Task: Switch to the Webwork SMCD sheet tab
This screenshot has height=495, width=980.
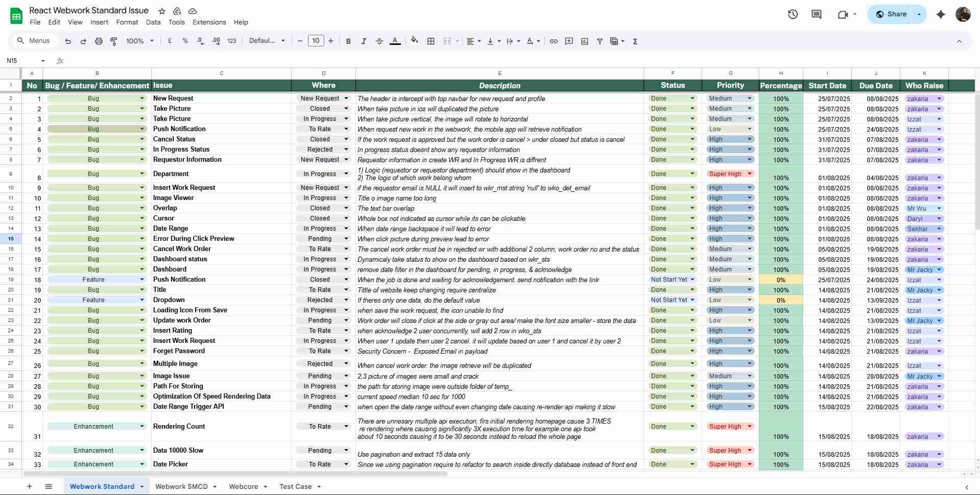Action: coord(181,486)
